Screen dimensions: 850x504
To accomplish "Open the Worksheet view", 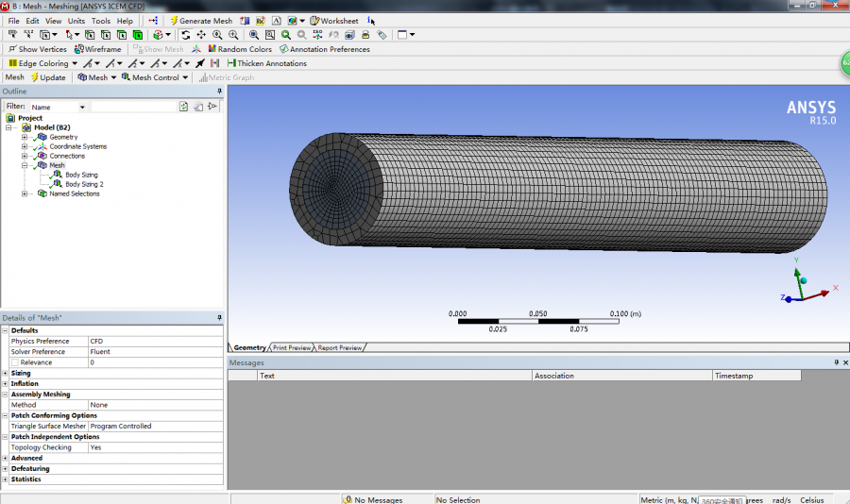I will coord(334,21).
